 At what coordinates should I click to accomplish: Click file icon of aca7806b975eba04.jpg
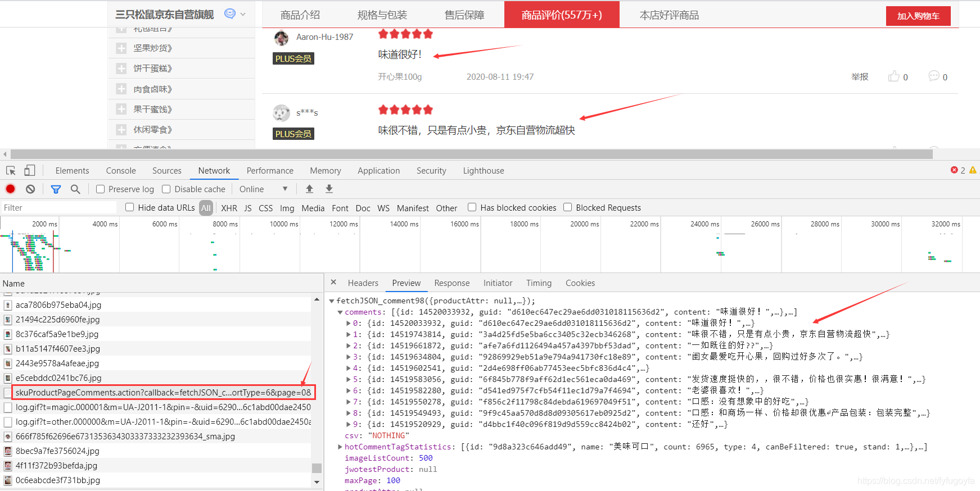click(x=8, y=305)
